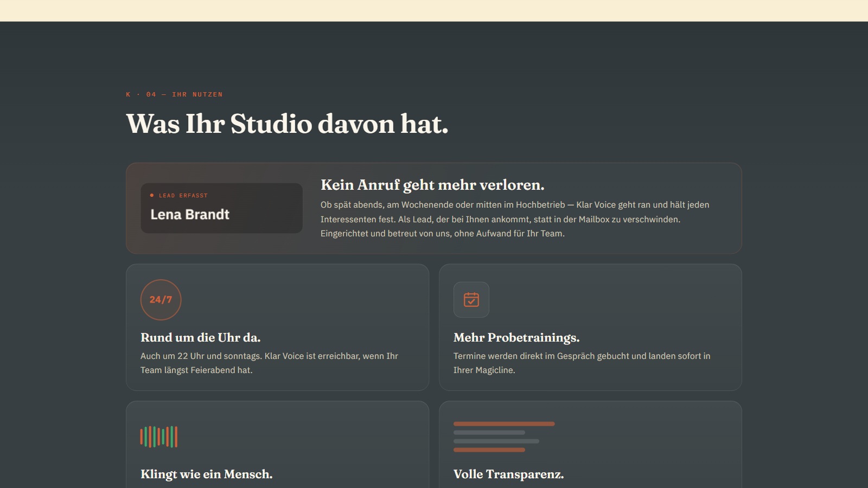Click the voice waveform bars icon
The image size is (868, 488).
(x=159, y=436)
